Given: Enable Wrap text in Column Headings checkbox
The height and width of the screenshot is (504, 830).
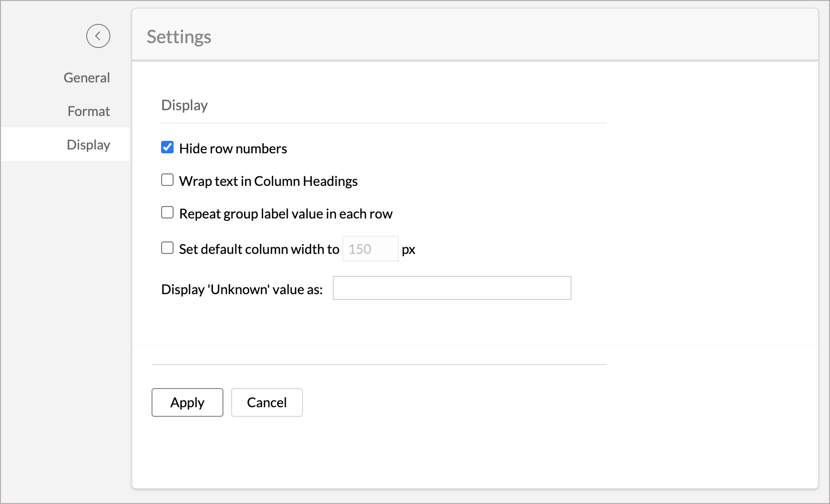Looking at the screenshot, I should coord(167,180).
